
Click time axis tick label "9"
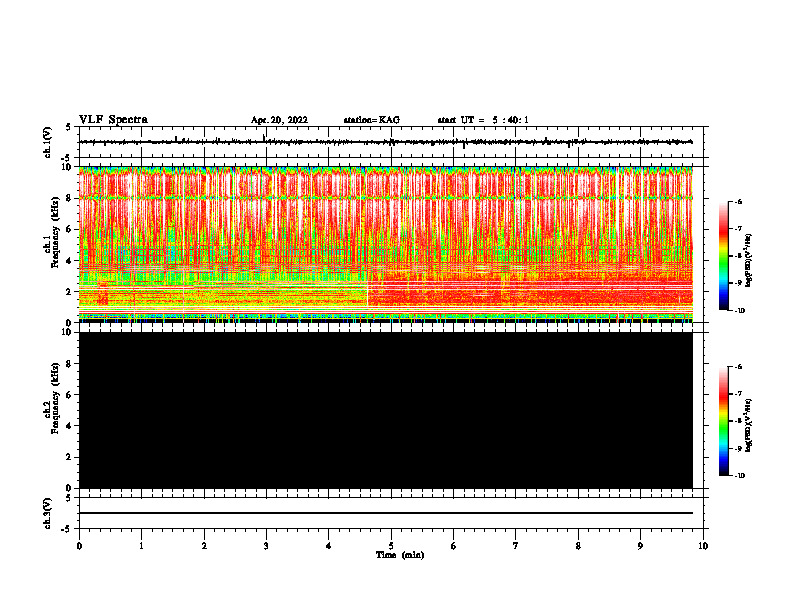click(640, 546)
